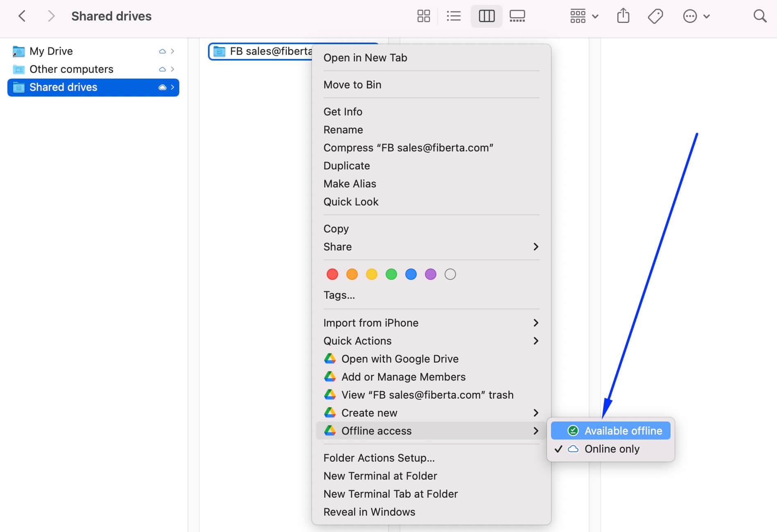Select the FB sales@fiberta folder item
This screenshot has height=532, width=777.
261,52
